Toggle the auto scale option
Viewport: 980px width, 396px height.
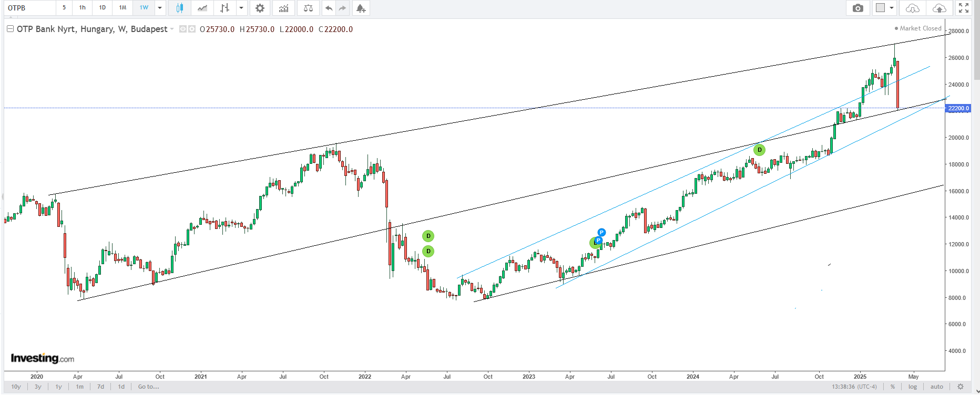tap(937, 387)
